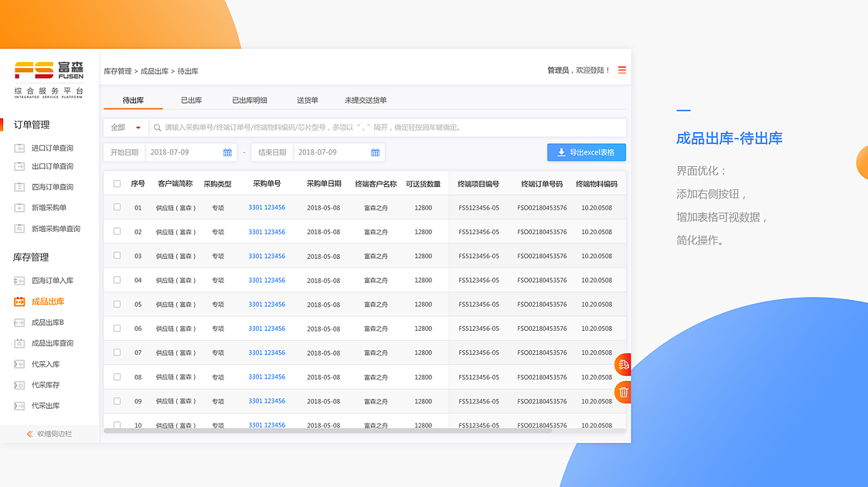Check the checkbox for row 07

click(117, 352)
